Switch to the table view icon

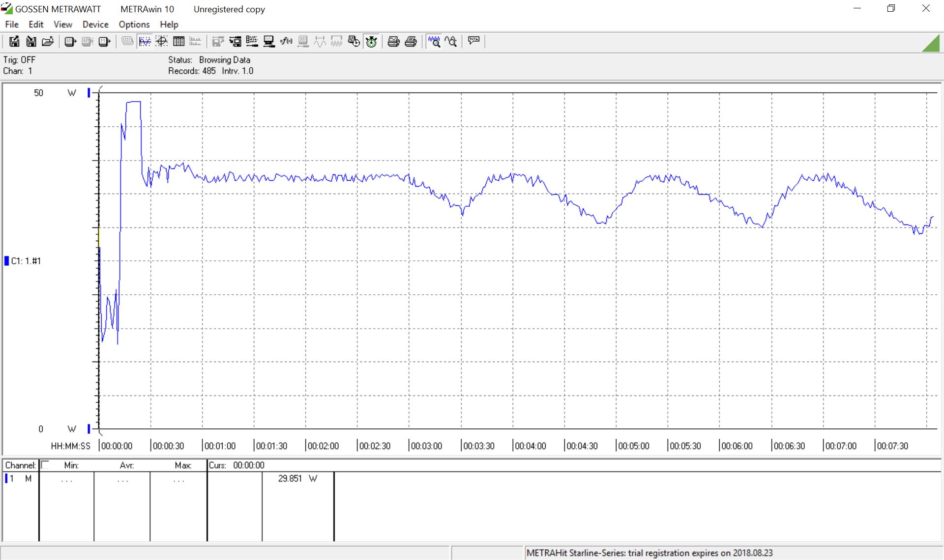pos(178,42)
